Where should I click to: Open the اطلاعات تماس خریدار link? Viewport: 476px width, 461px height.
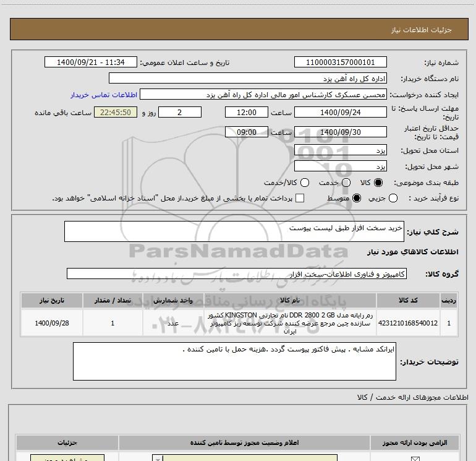pos(104,95)
